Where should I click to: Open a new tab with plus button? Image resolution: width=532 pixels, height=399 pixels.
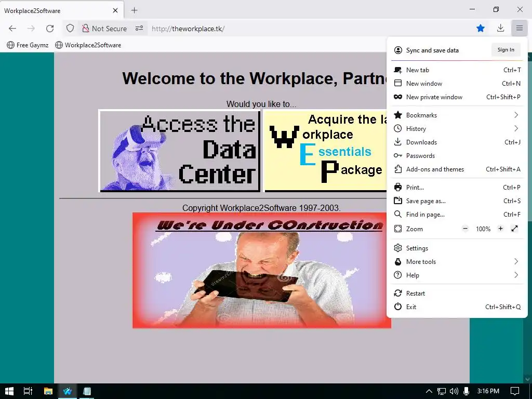[x=135, y=10]
